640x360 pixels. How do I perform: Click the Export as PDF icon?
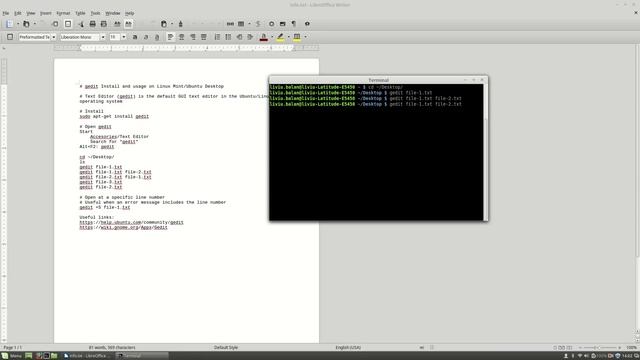click(81, 24)
